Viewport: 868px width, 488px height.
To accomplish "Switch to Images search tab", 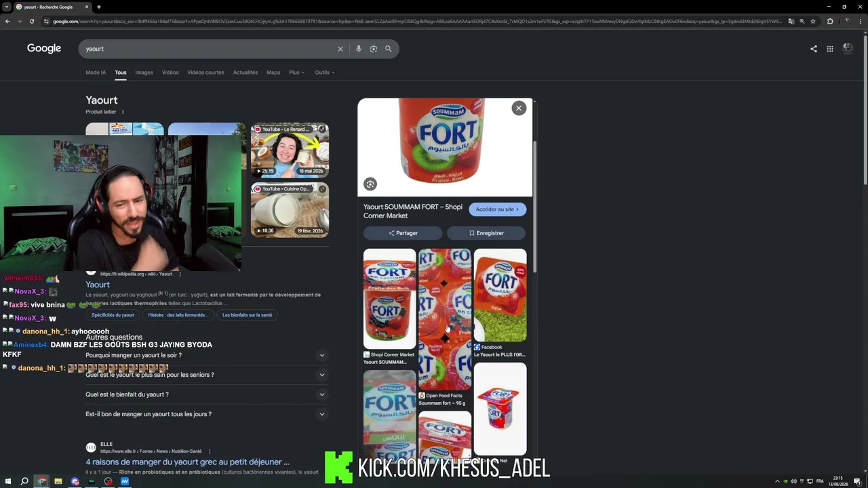I will point(144,73).
